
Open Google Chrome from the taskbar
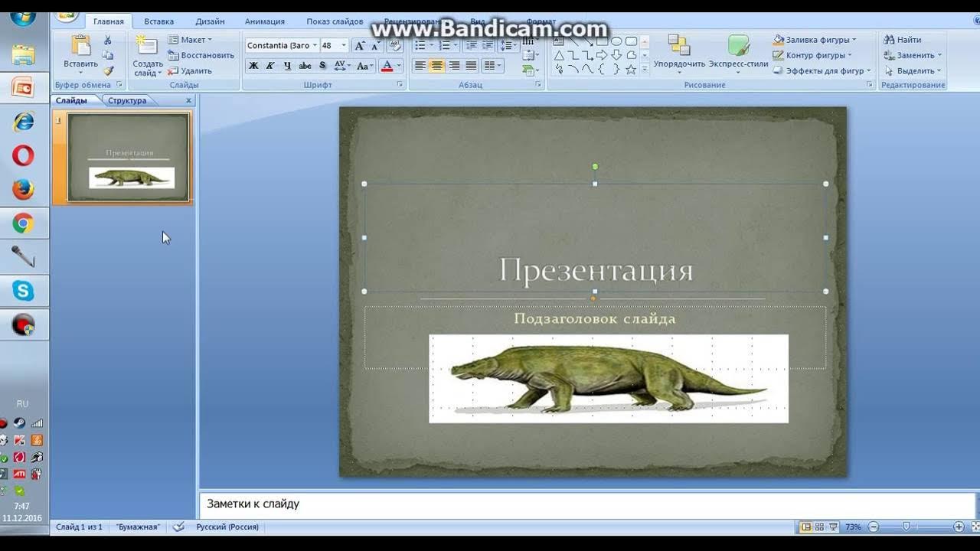tap(23, 223)
